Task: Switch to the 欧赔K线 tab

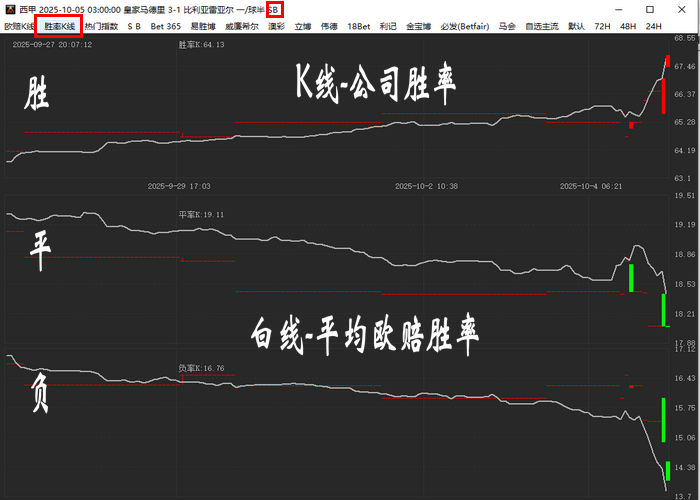Action: point(19,25)
